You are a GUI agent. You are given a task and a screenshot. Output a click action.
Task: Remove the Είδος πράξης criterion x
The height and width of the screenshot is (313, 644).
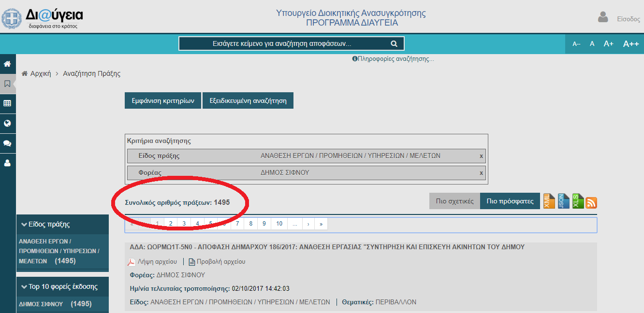pyautogui.click(x=481, y=156)
